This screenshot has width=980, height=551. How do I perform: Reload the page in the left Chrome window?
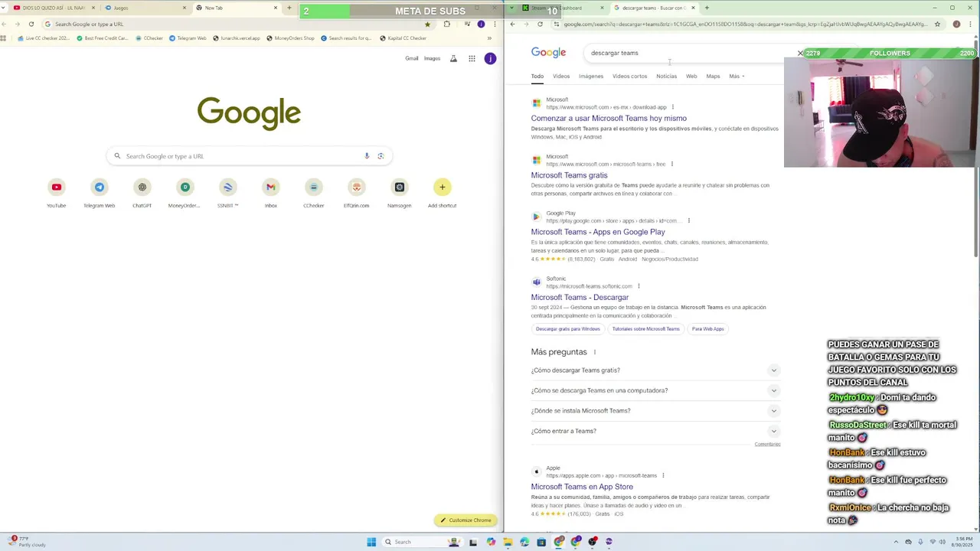31,24
